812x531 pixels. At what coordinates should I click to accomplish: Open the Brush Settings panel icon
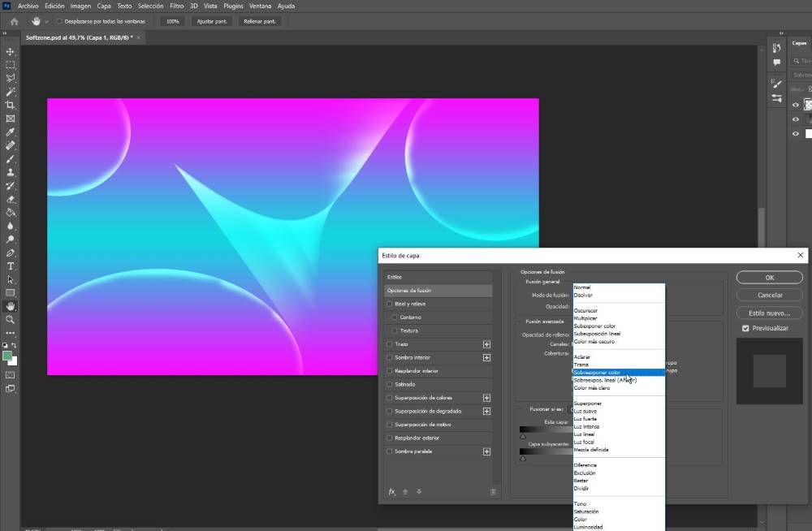(776, 83)
